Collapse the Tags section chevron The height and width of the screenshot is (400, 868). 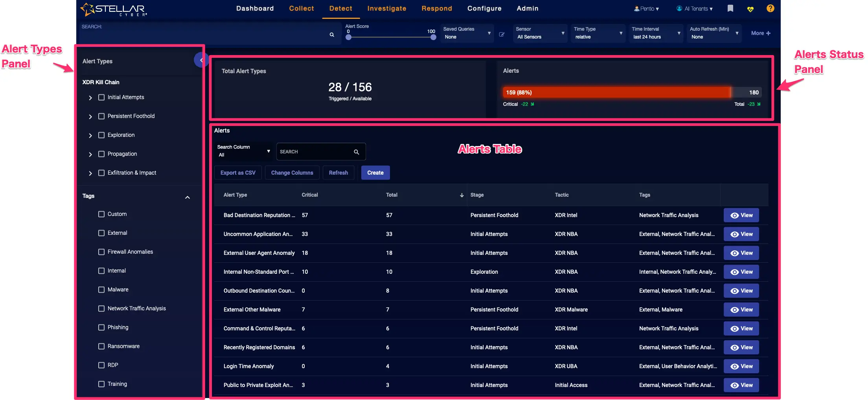[188, 197]
